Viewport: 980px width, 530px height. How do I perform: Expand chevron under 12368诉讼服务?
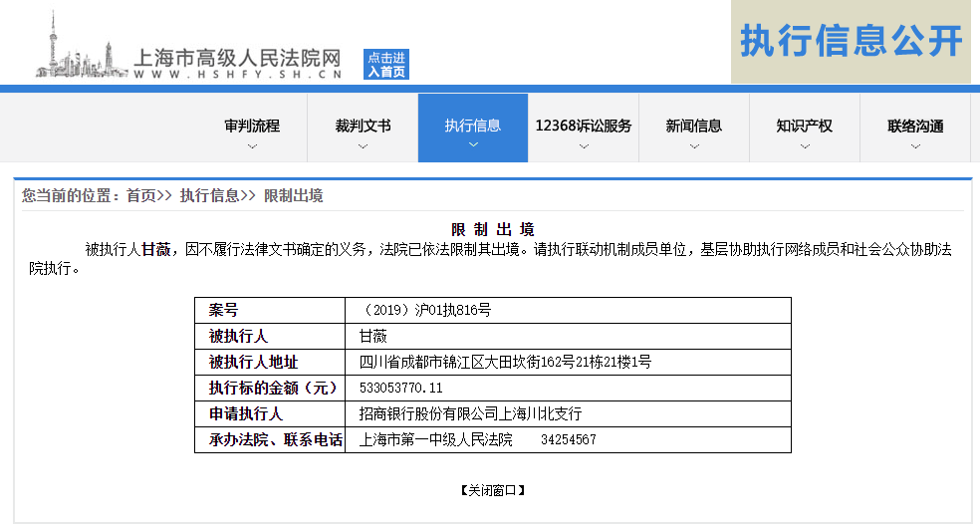(x=585, y=146)
